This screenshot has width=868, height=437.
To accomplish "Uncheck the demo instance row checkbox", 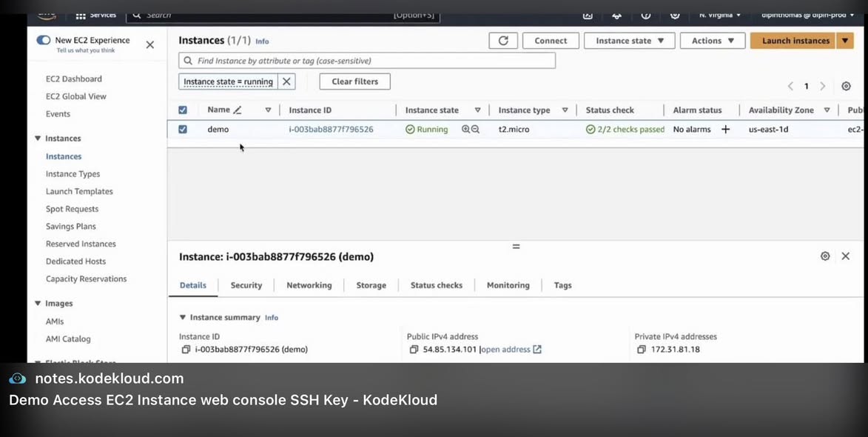I will (x=183, y=129).
